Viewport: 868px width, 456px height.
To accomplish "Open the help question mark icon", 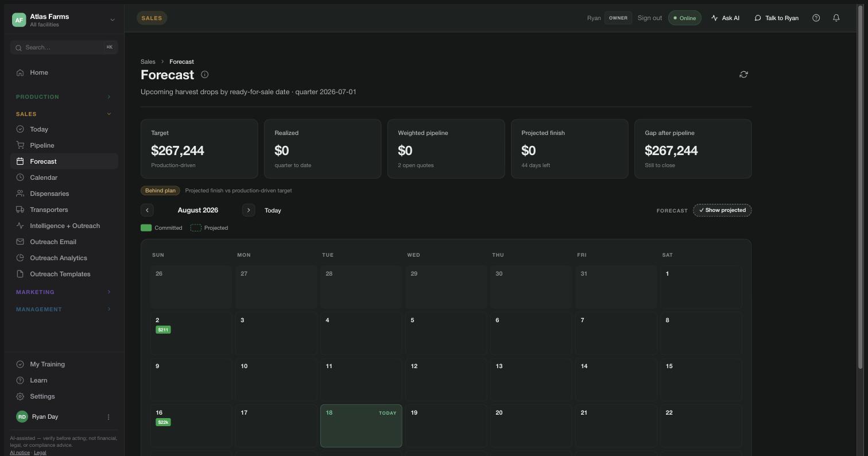I will tap(816, 18).
